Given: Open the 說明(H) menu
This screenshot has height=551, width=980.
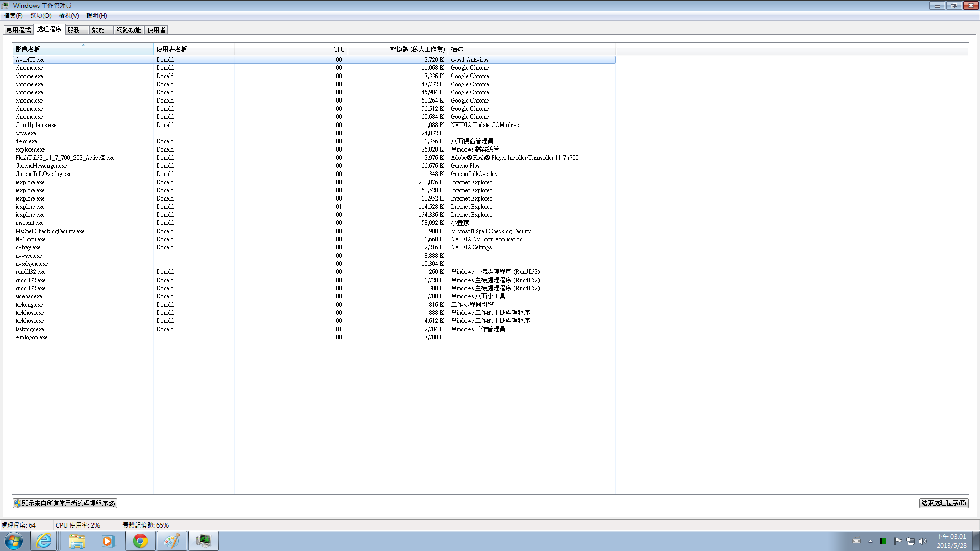Looking at the screenshot, I should 96,16.
